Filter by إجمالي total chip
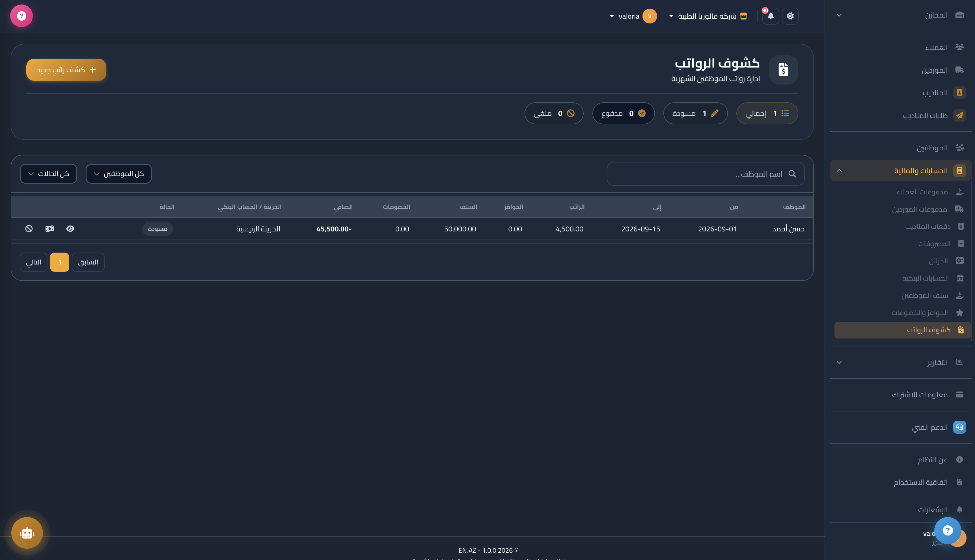Viewport: 975px width, 560px height. coord(767,114)
